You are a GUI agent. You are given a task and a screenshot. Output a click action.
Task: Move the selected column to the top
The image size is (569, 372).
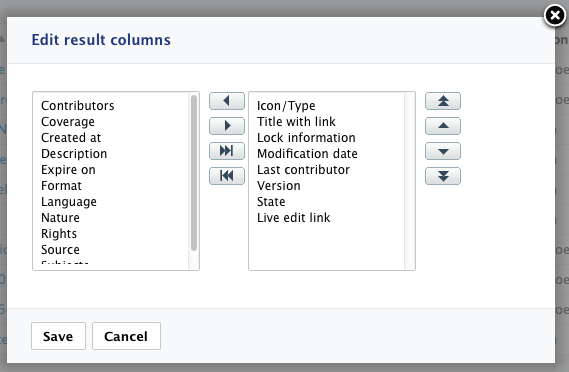443,101
